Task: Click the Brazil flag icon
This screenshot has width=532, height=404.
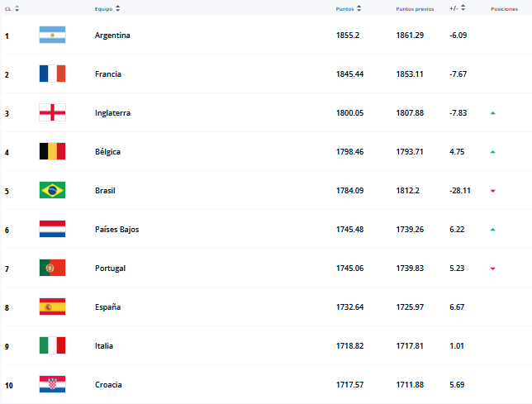Action: [x=52, y=190]
